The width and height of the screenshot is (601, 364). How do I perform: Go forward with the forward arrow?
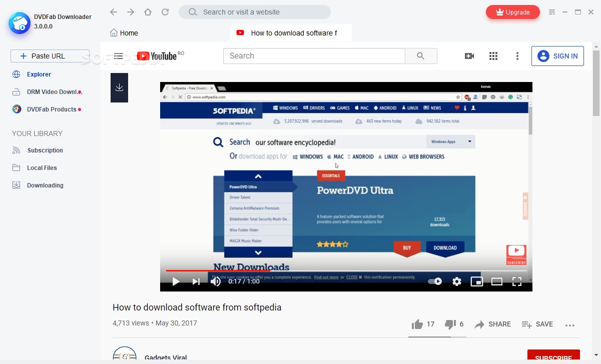pos(131,12)
